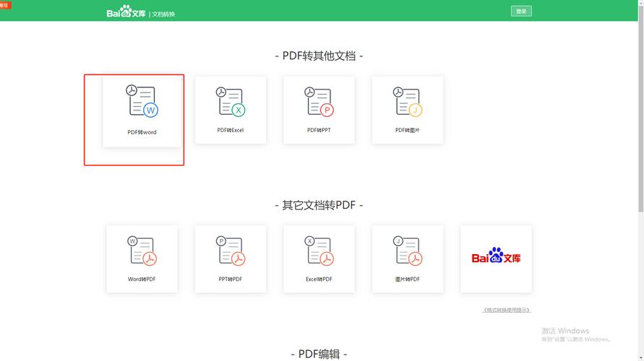
Task: Open the 格式转换使用提示 link
Action: [506, 310]
